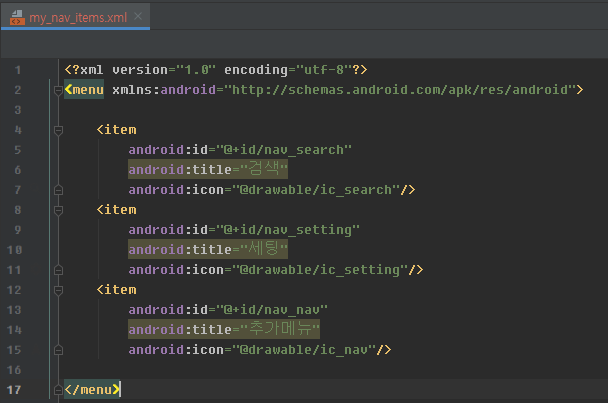
Task: Close the my_nav_items.xml tab
Action: pyautogui.click(x=138, y=16)
